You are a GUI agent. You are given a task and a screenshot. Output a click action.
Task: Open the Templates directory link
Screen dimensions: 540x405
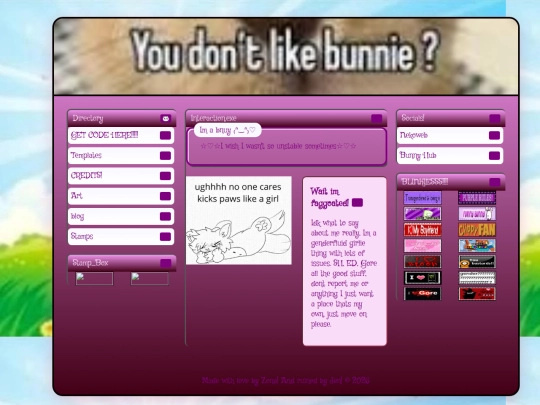[121, 156]
